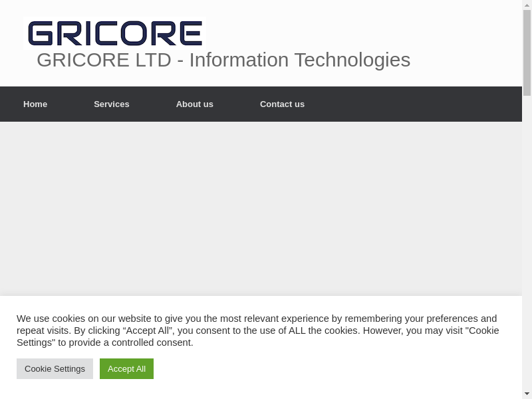Click the GRICORE logo image

coord(114,33)
